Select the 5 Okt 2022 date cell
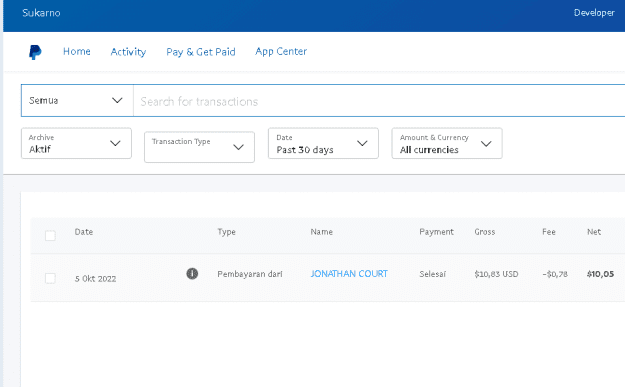Screen dimensions: 625x387 (x=95, y=279)
